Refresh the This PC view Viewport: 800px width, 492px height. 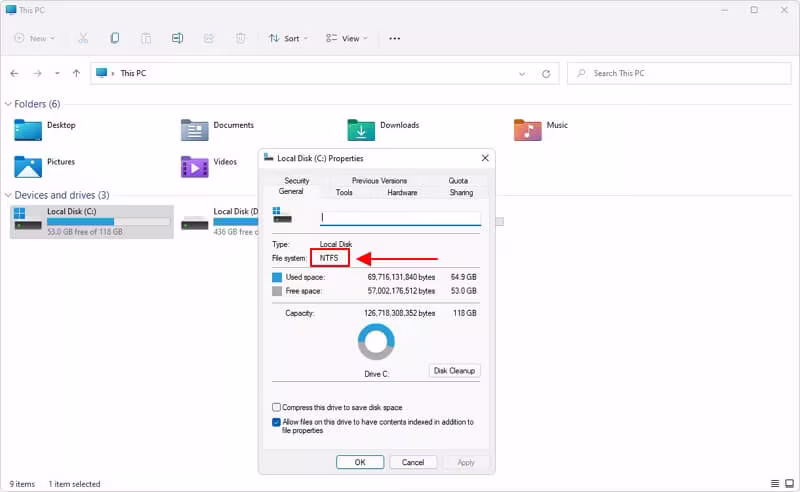click(x=546, y=74)
